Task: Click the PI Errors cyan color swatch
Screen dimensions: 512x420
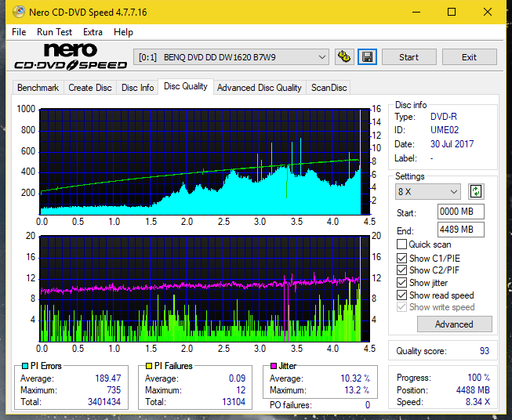Action: coord(25,366)
